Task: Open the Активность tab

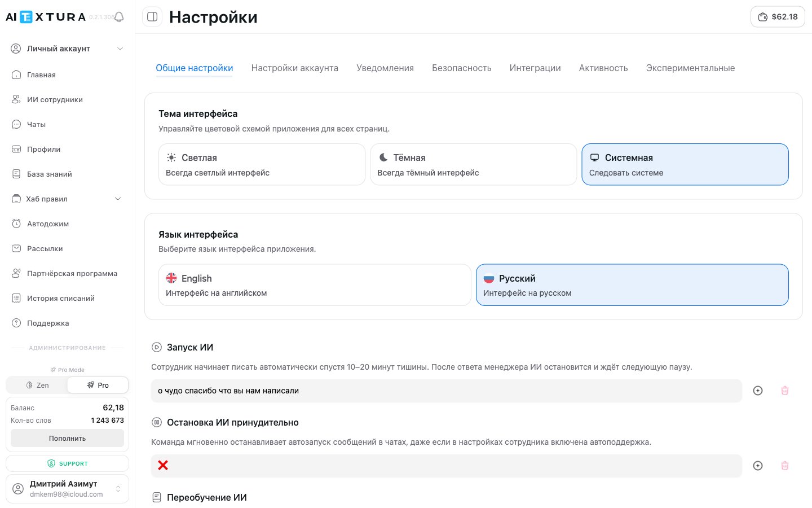Action: tap(603, 68)
